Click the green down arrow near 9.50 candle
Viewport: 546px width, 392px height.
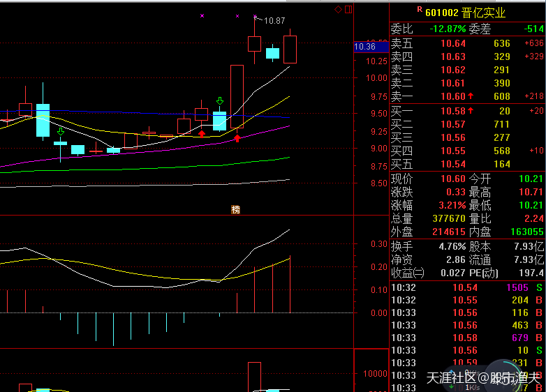(x=219, y=101)
